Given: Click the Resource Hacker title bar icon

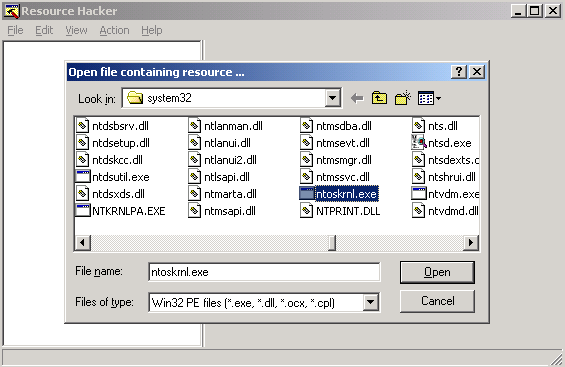Looking at the screenshot, I should pyautogui.click(x=11, y=11).
